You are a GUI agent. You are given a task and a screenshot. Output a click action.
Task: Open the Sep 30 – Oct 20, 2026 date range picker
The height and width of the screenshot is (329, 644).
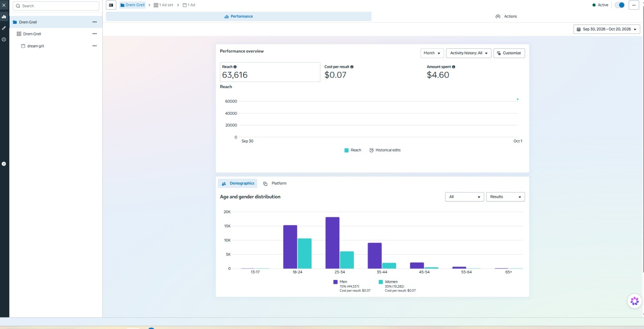click(x=607, y=29)
